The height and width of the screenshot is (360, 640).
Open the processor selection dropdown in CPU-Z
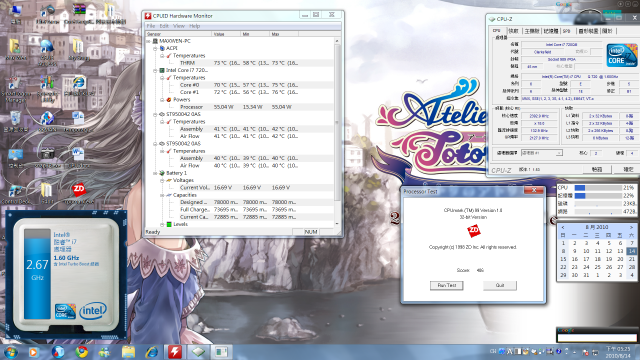click(542, 153)
